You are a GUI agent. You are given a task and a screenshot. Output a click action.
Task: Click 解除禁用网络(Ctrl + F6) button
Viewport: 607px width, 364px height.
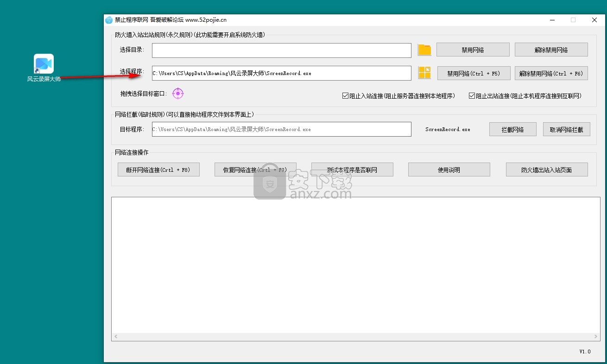click(551, 73)
